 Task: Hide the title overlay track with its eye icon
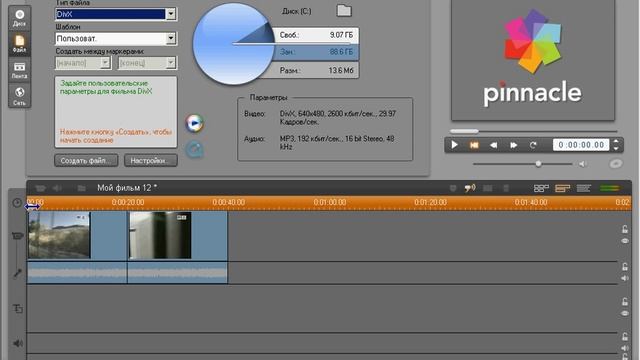pos(625,313)
